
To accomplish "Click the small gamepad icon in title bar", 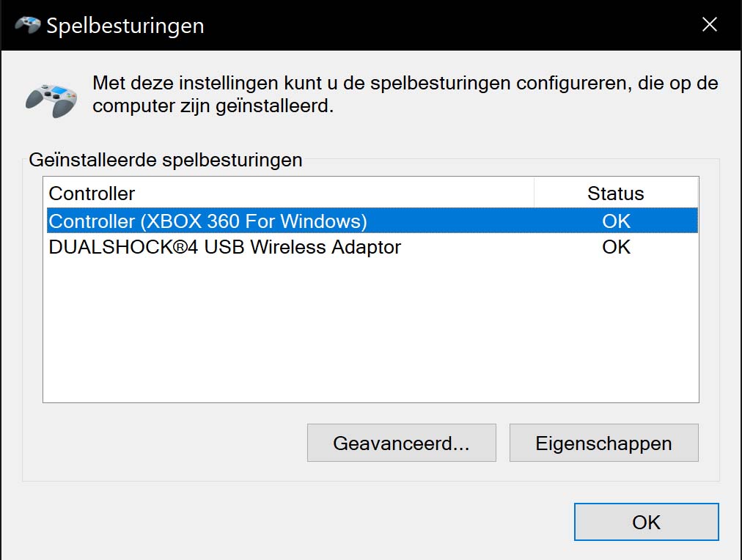I will pos(27,25).
